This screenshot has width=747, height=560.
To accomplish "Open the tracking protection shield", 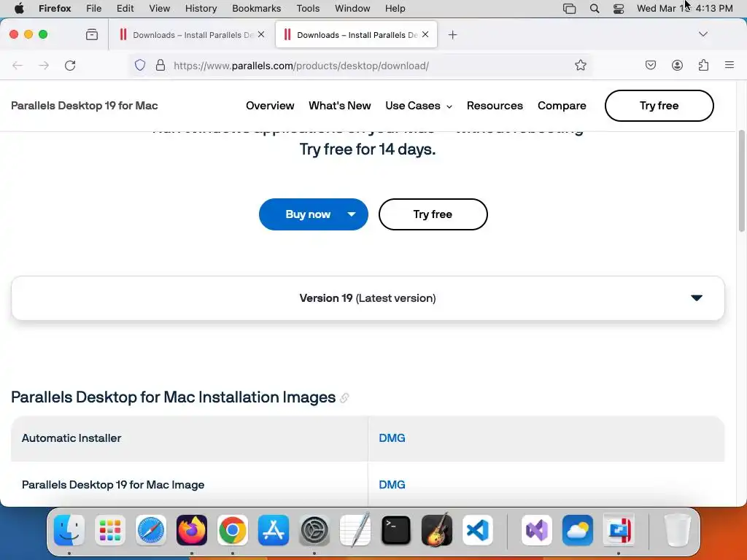I will [139, 65].
